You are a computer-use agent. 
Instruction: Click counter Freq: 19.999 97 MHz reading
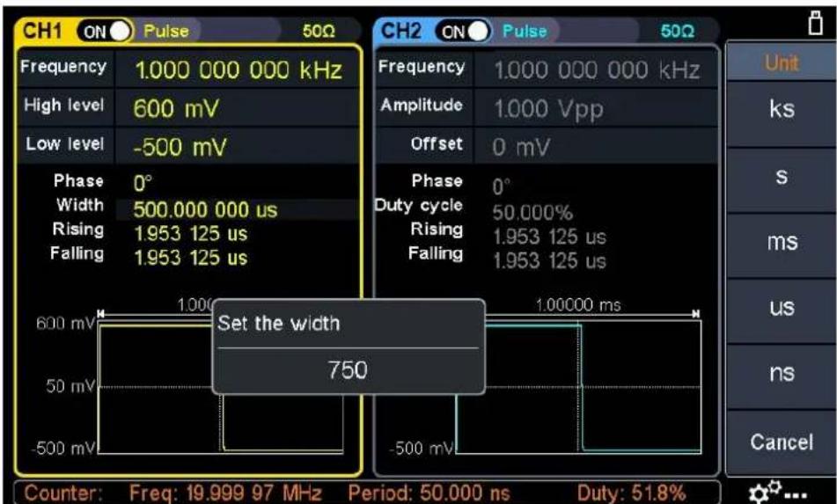pos(224,493)
